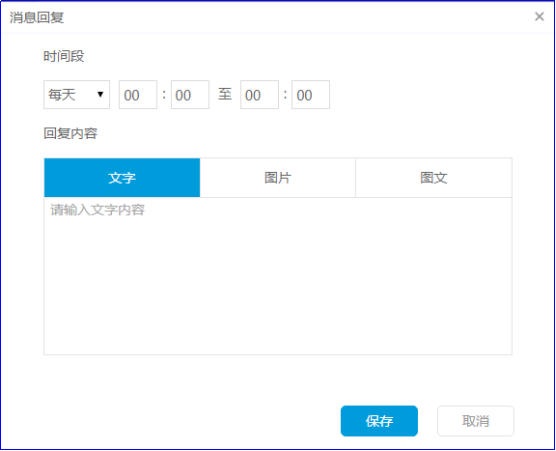The height and width of the screenshot is (451, 556).
Task: Click the 请输入文字内容 placeholder text
Action: point(97,210)
